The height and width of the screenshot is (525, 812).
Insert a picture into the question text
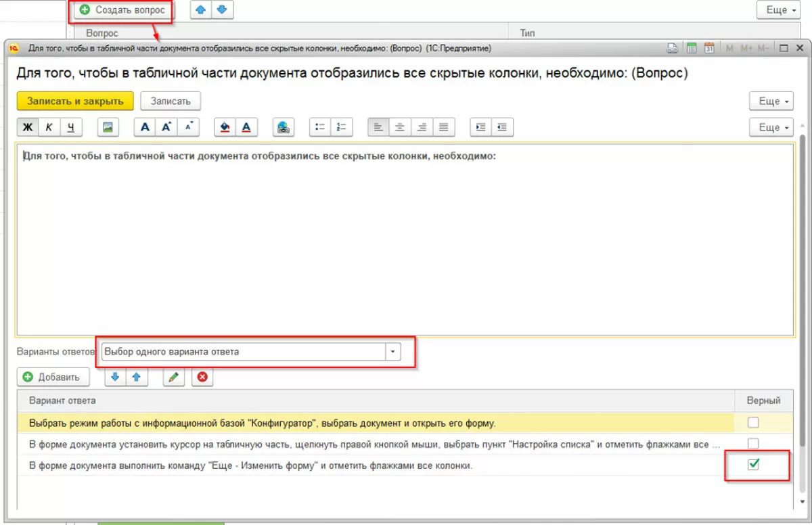pos(108,127)
